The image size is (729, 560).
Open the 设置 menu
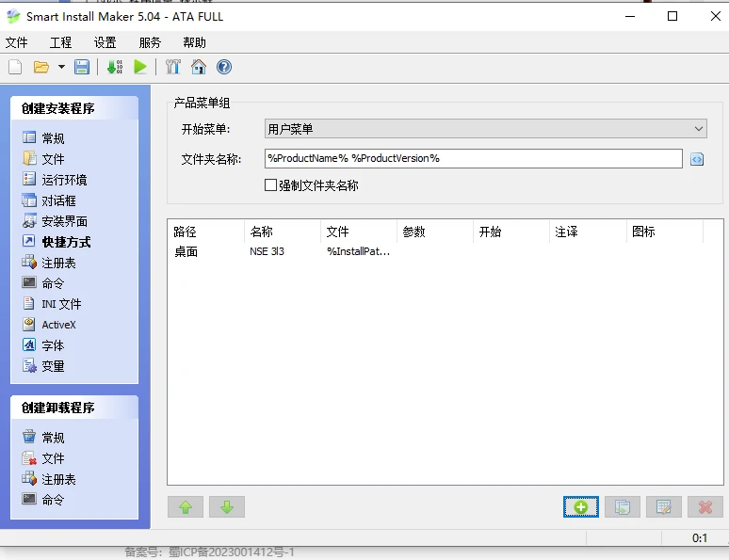pyautogui.click(x=105, y=42)
